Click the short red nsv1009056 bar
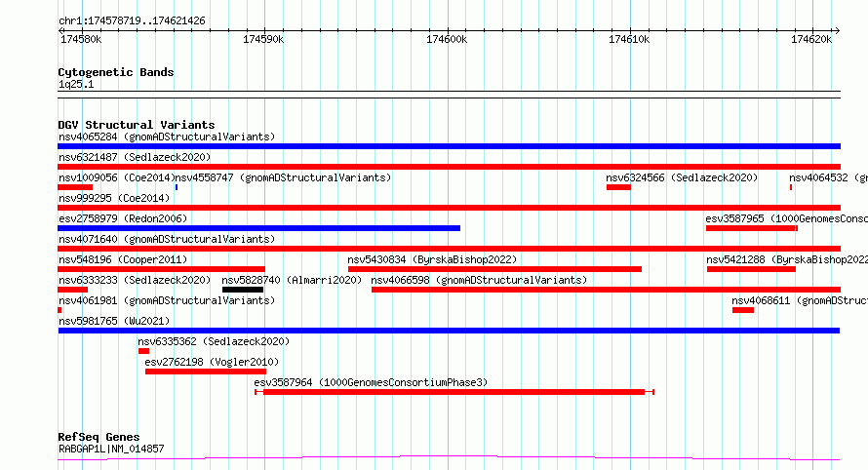868x470 pixels. [75, 187]
